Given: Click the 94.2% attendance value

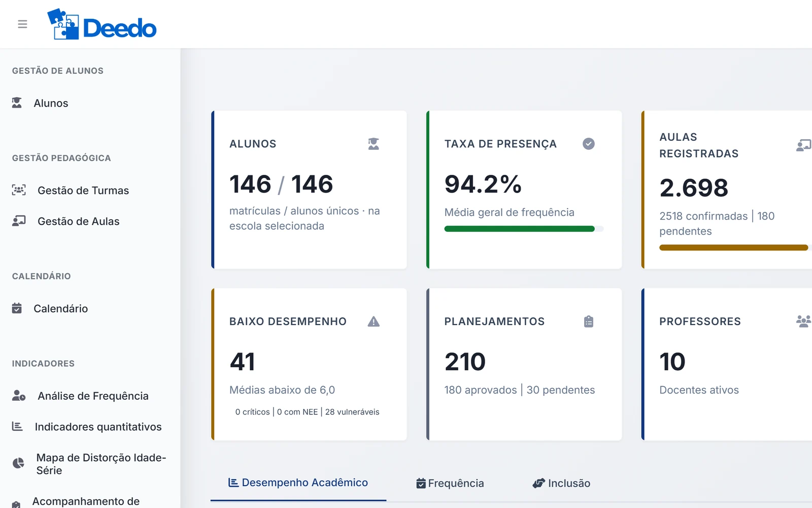Looking at the screenshot, I should pyautogui.click(x=483, y=184).
